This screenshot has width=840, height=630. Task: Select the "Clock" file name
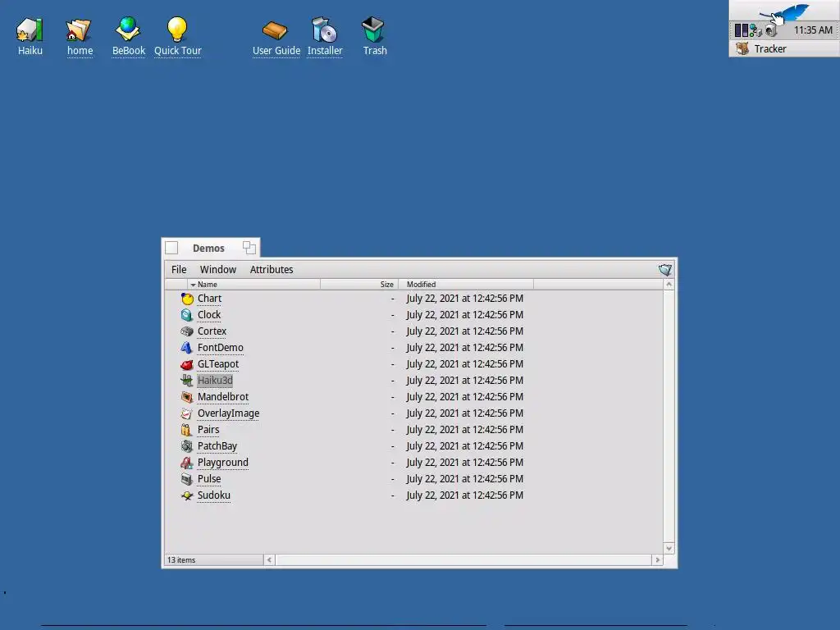point(209,315)
